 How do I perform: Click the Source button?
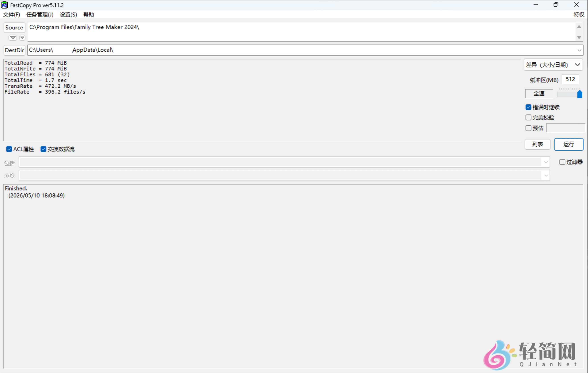point(14,27)
